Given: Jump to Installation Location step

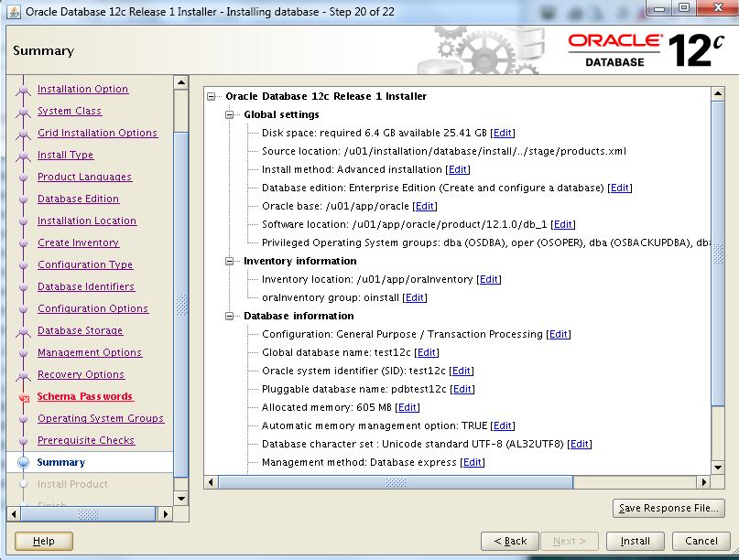Looking at the screenshot, I should pyautogui.click(x=87, y=221).
